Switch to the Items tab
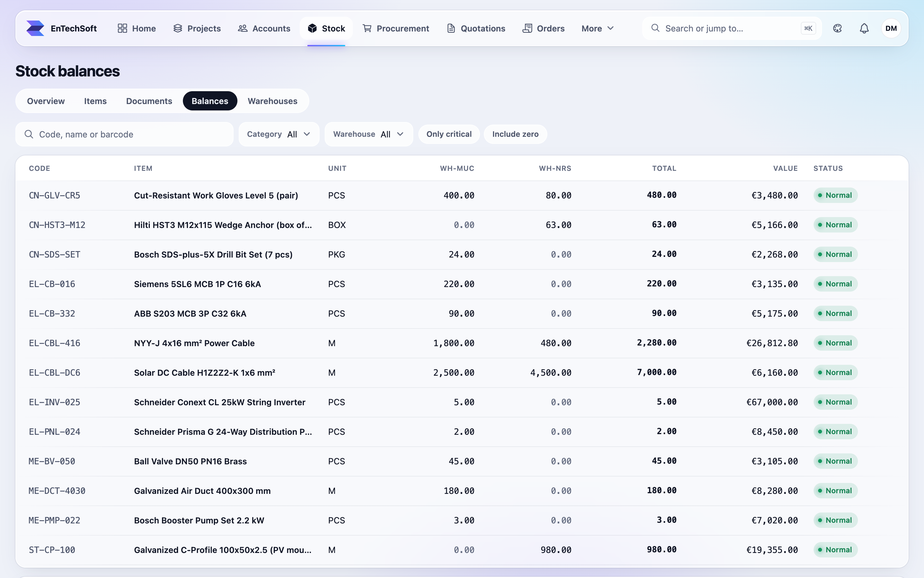 pos(96,101)
